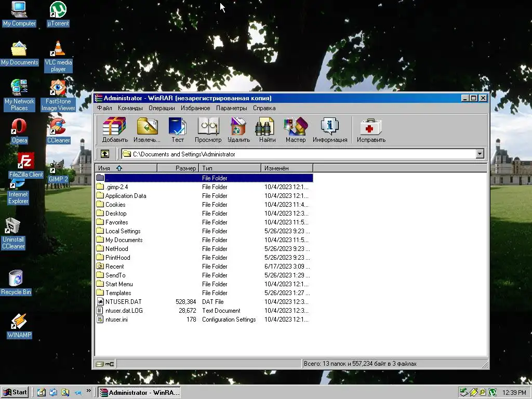Go up one folder level button
Viewport: 532px width, 399px height.
tap(105, 154)
